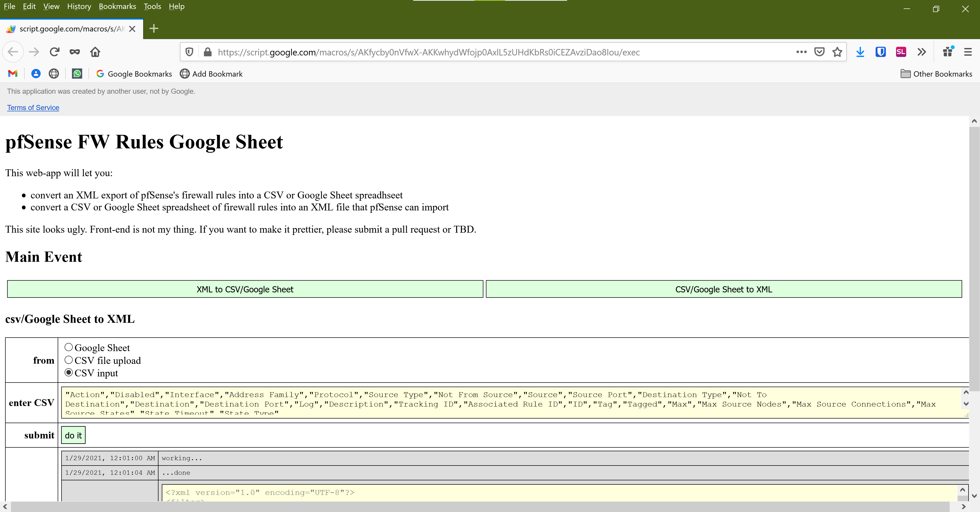This screenshot has width=980, height=512.
Task: Open the Firefox hamburger menu
Action: click(968, 52)
